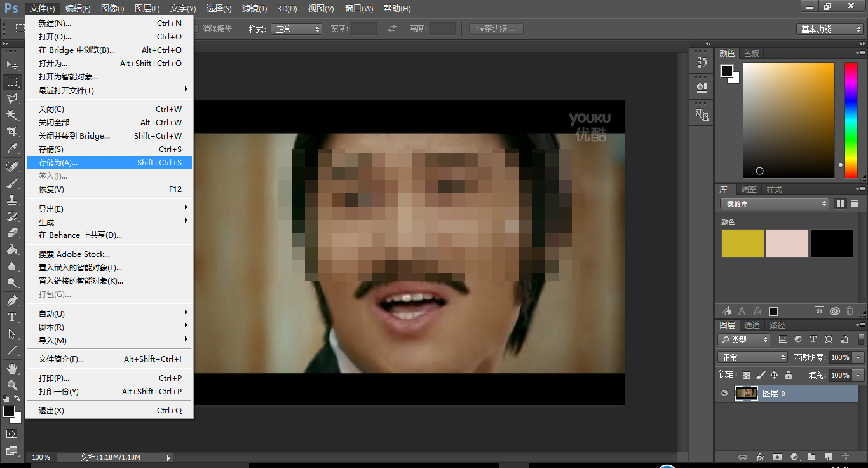The height and width of the screenshot is (468, 868).
Task: Select the Zoom tool in toolbar
Action: coord(12,385)
